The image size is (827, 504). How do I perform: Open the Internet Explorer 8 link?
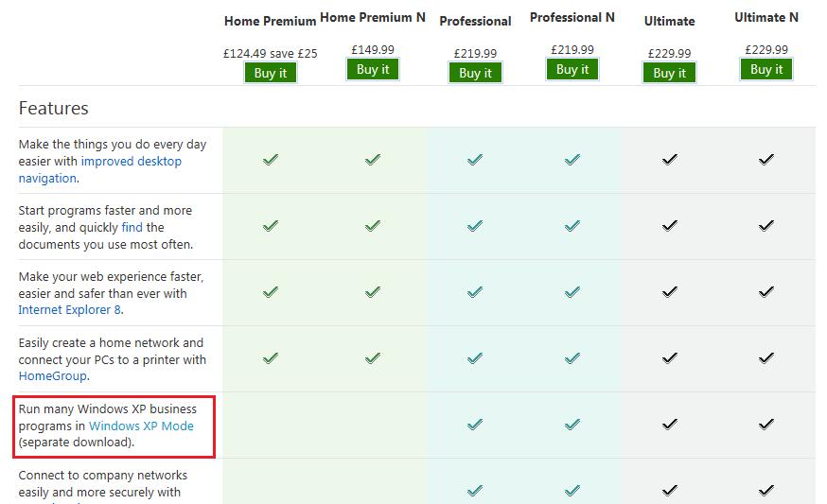[x=69, y=309]
